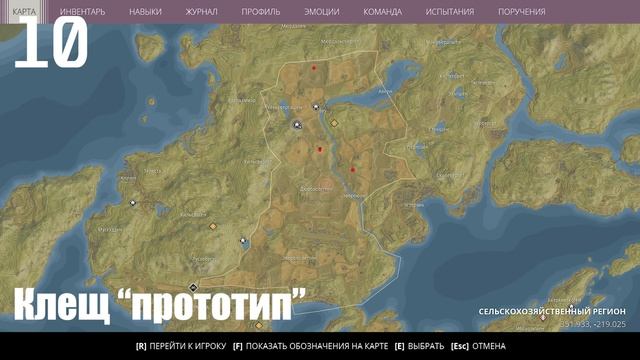Select the КАРТА tab
The image size is (640, 360).
pos(24,12)
